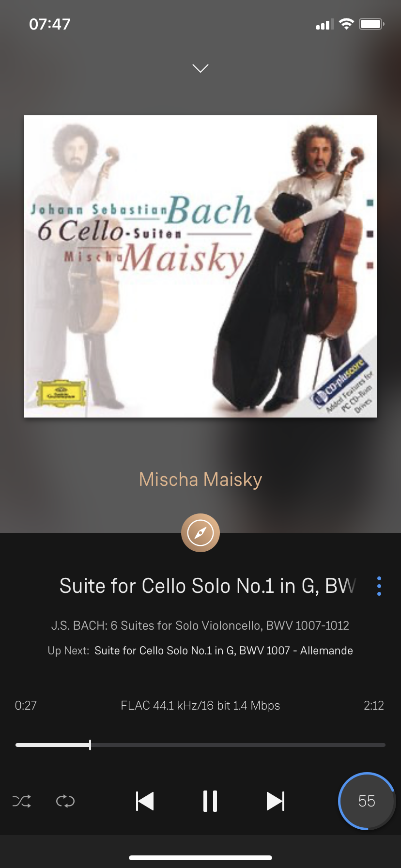Image resolution: width=401 pixels, height=868 pixels.
Task: Open the compass discovery icon
Action: pos(200,533)
